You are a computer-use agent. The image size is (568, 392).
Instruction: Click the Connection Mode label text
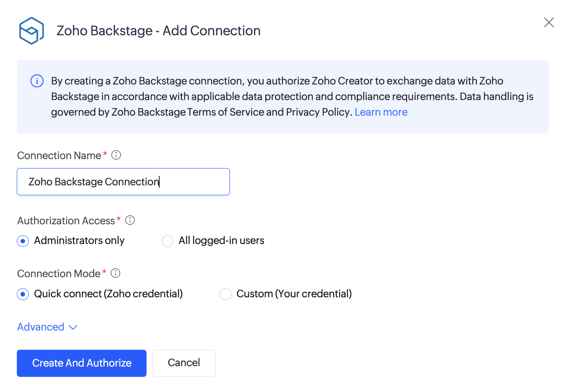pos(59,274)
